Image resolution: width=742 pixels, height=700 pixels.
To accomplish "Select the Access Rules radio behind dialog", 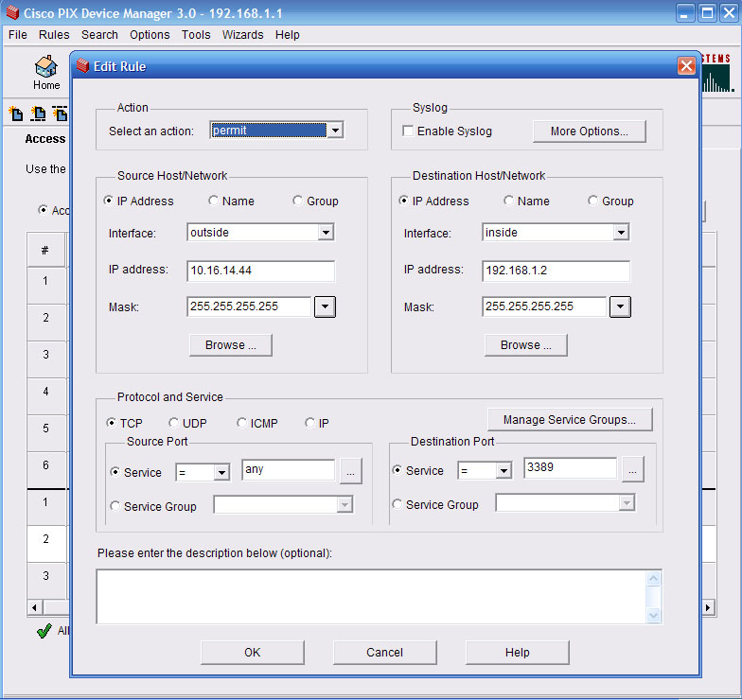I will tap(44, 210).
